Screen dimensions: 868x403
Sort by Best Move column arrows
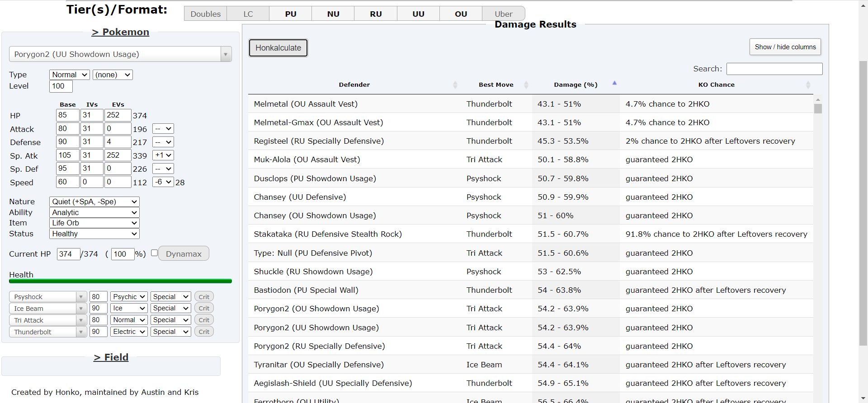point(526,85)
